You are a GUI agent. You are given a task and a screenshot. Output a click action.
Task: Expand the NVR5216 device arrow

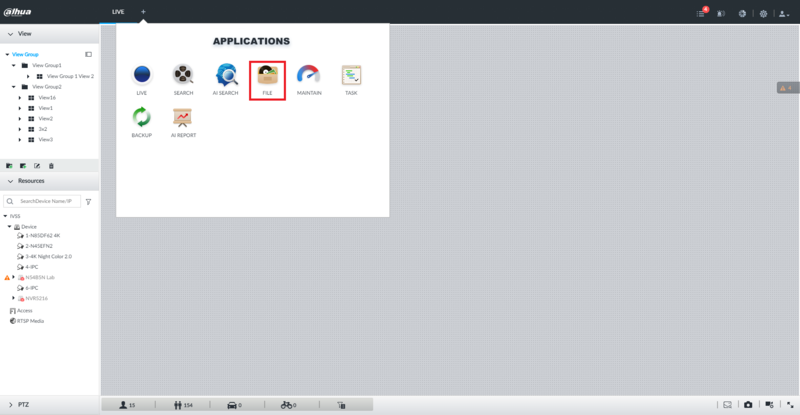(14, 298)
